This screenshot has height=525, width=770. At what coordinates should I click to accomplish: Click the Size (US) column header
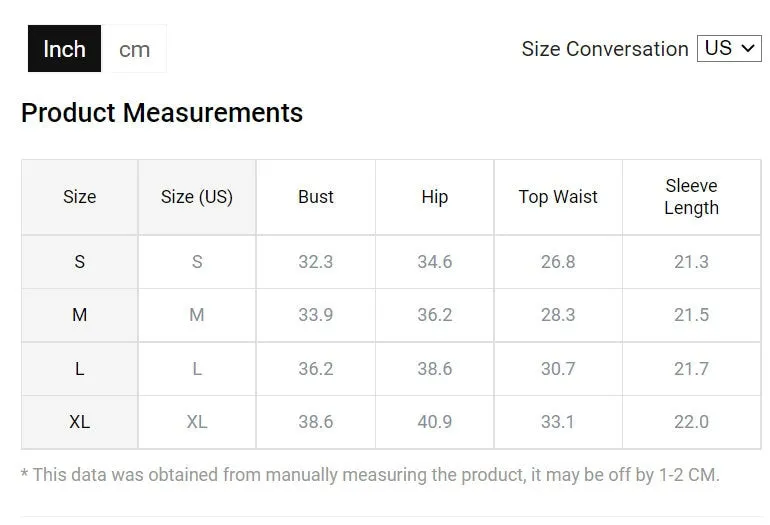[197, 197]
